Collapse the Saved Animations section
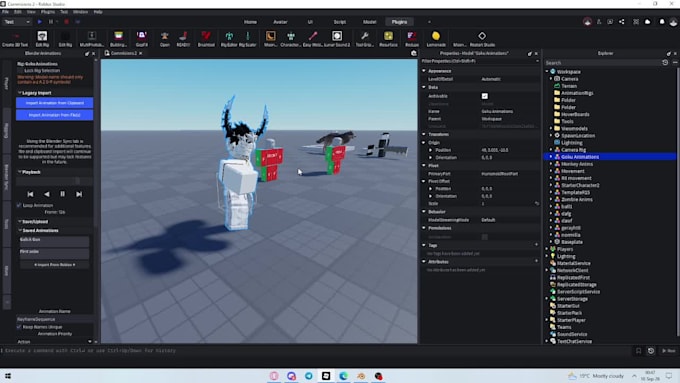The image size is (680, 383). (x=20, y=230)
